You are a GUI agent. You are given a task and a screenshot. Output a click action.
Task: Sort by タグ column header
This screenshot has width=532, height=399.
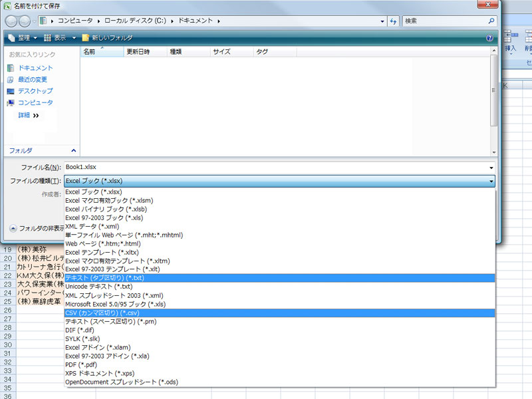click(x=275, y=52)
